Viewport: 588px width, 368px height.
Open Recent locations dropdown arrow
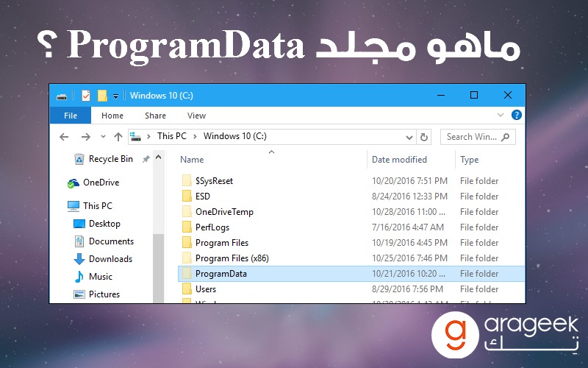pos(103,137)
